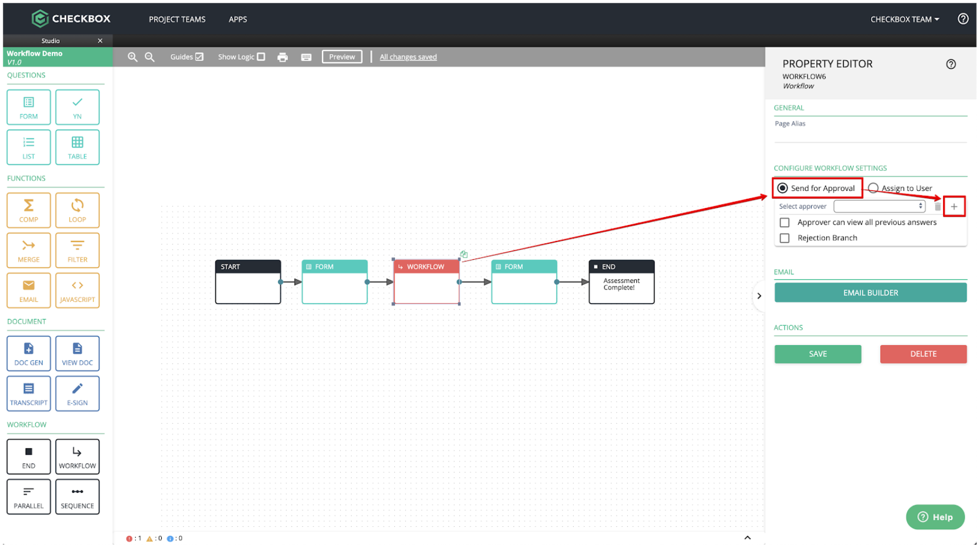Switch to the Studio tab
The width and height of the screenshot is (980, 548).
coord(51,41)
